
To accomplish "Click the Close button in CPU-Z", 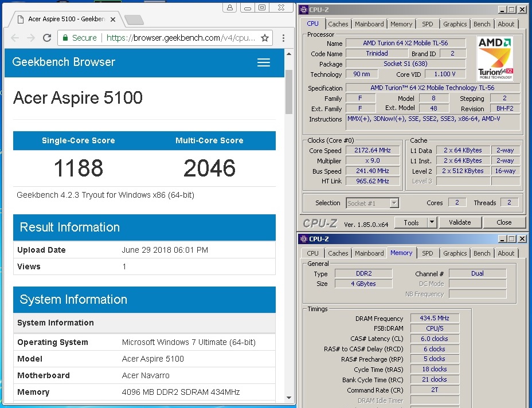I will point(504,222).
